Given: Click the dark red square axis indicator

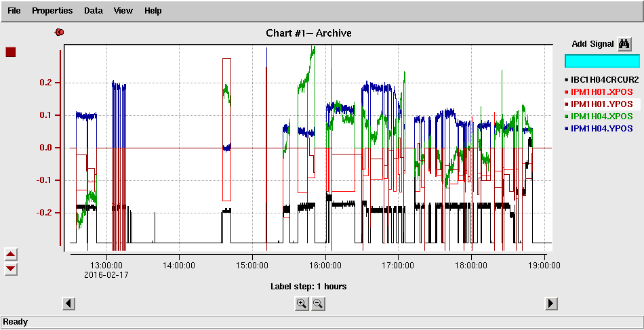Looking at the screenshot, I should pos(11,52).
